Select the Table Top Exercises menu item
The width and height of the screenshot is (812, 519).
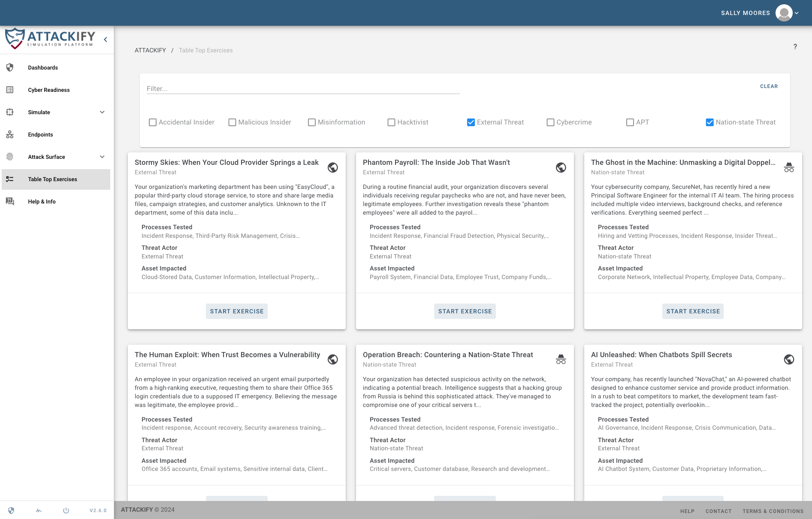(x=56, y=179)
